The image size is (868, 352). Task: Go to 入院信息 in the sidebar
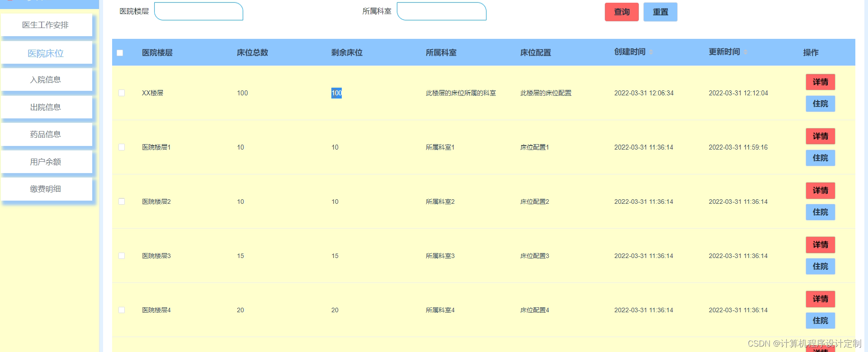pos(46,80)
